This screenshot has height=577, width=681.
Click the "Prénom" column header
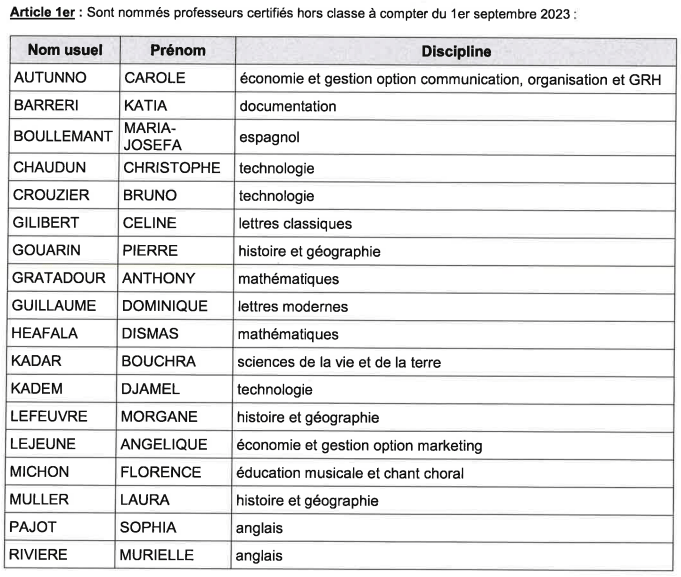pos(178,51)
